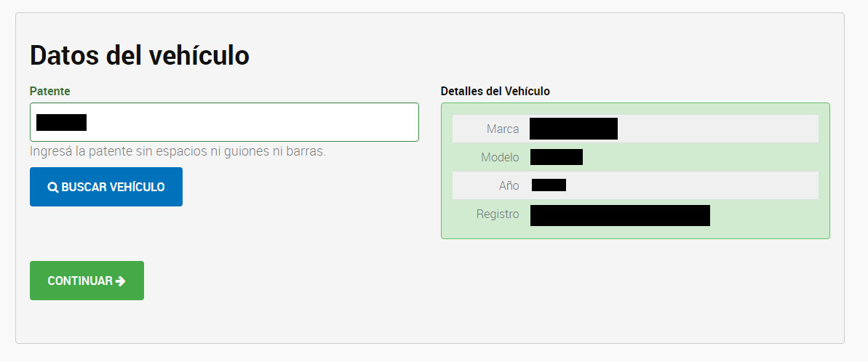
Task: Click the green Continuar button
Action: pos(87,281)
